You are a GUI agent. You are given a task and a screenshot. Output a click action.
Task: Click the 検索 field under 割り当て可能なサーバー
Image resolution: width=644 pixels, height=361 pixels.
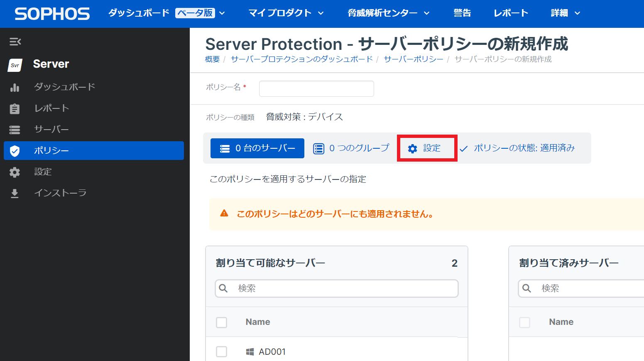tap(337, 288)
